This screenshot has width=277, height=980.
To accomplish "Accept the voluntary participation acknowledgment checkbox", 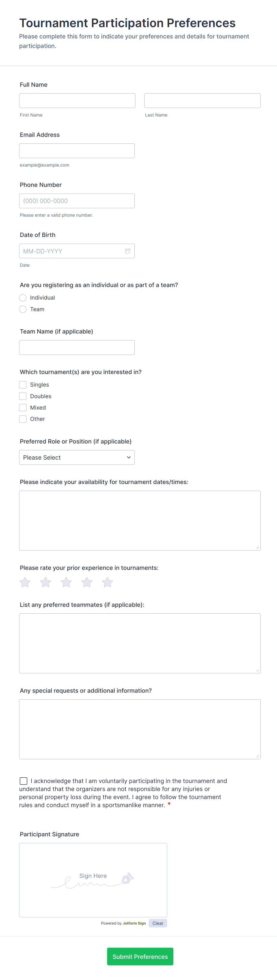I will (x=24, y=781).
